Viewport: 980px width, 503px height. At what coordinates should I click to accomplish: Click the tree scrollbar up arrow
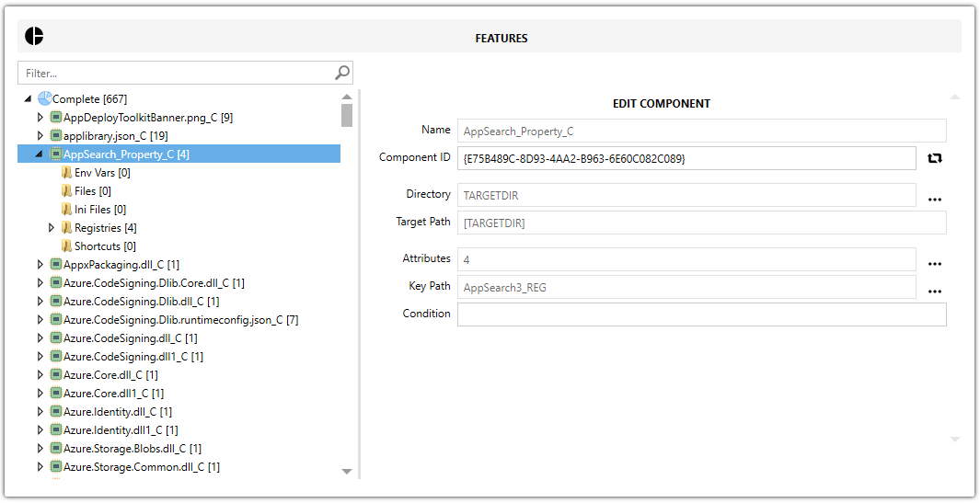347,97
